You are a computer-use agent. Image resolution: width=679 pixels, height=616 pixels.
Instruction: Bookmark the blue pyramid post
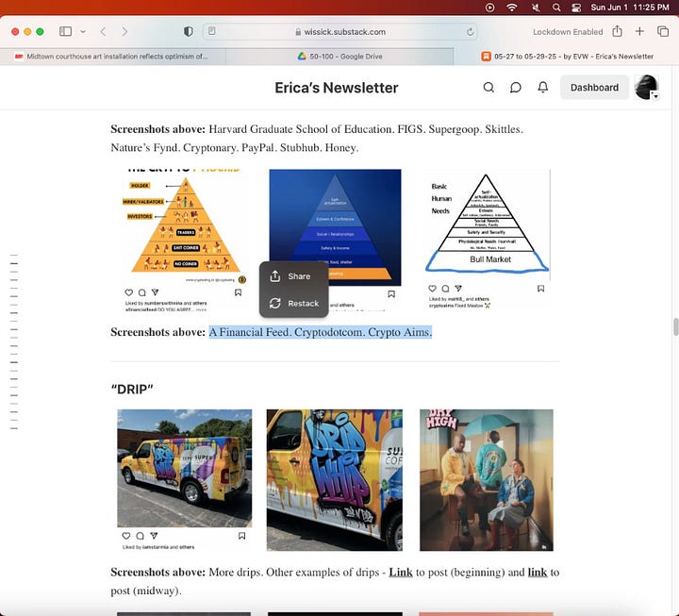click(391, 294)
